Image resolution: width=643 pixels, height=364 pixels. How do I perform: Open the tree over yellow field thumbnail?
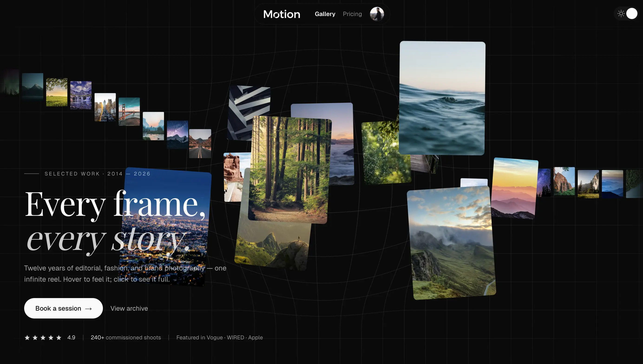click(x=56, y=92)
